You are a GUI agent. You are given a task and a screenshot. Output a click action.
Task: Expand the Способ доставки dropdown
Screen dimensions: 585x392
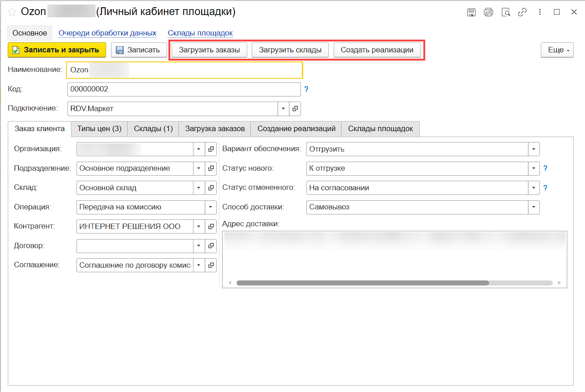[534, 207]
